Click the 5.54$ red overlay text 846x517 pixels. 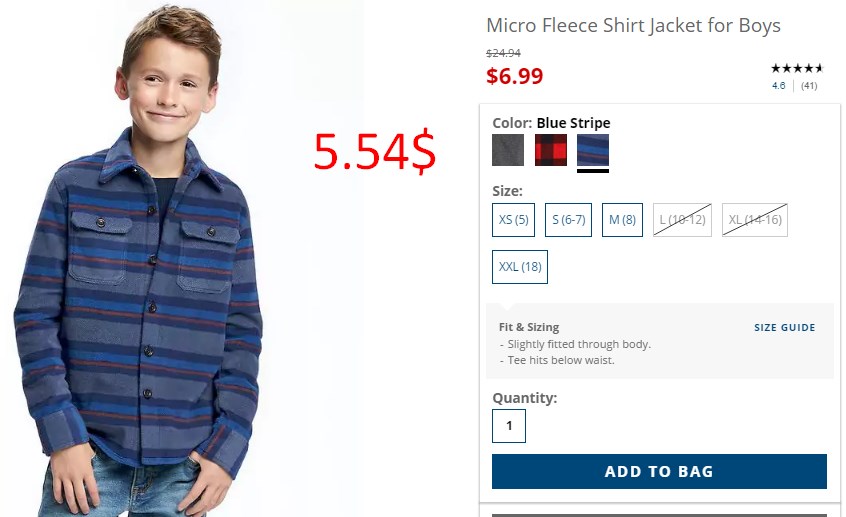374,152
